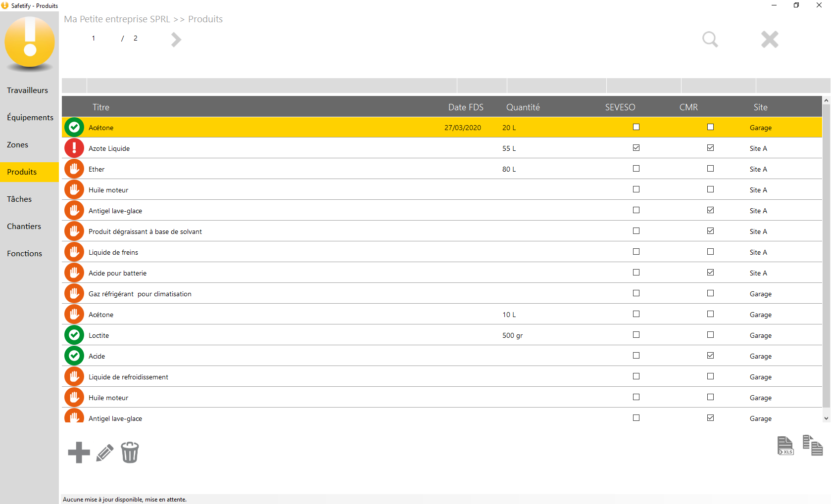Click Ma Petite entreprise SPRL breadcrumb

pos(117,19)
